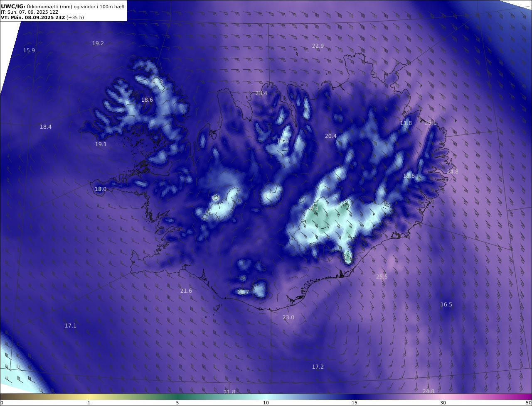Click the 24.8 label beside the east fjords
The image size is (532, 406).
453,172
